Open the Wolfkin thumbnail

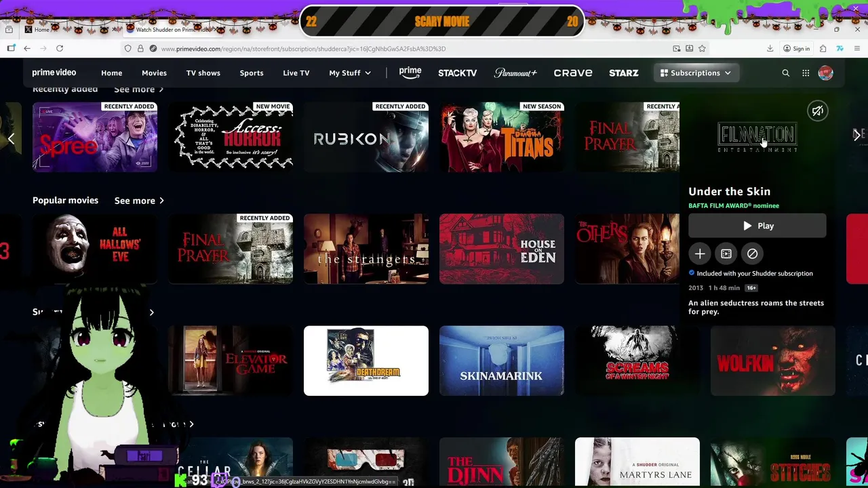[x=773, y=361]
